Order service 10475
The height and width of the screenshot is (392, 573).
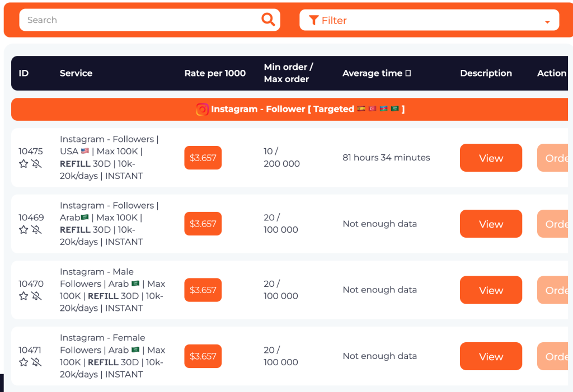point(552,158)
